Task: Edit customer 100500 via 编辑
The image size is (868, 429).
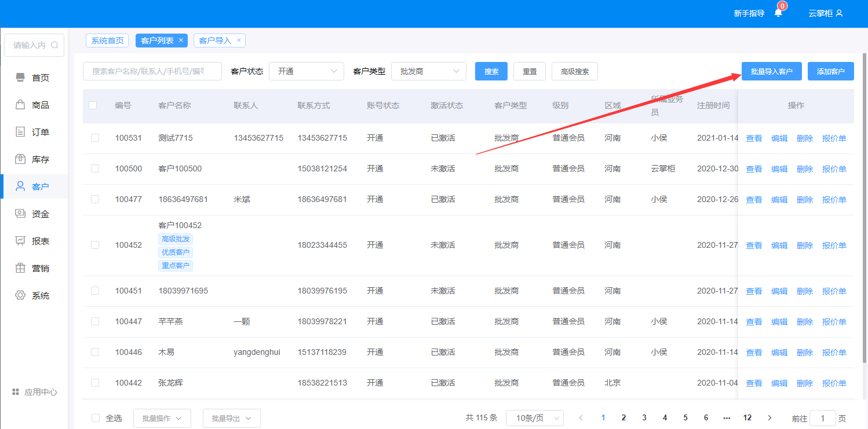Action: pyautogui.click(x=779, y=169)
